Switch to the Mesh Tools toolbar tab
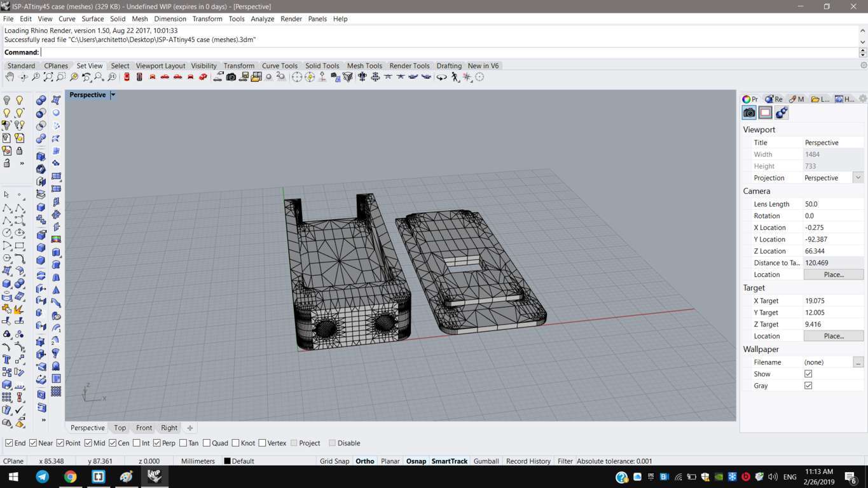This screenshot has height=488, width=868. click(x=364, y=65)
